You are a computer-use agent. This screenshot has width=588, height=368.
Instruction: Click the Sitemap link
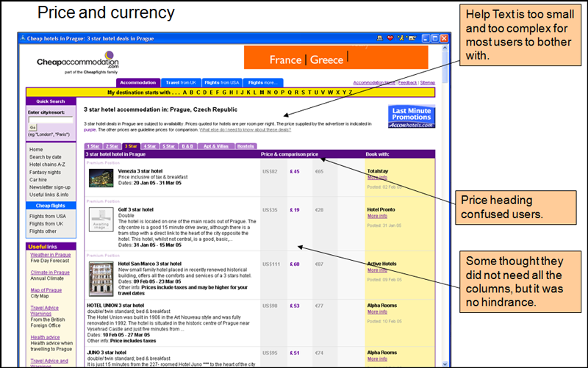428,83
